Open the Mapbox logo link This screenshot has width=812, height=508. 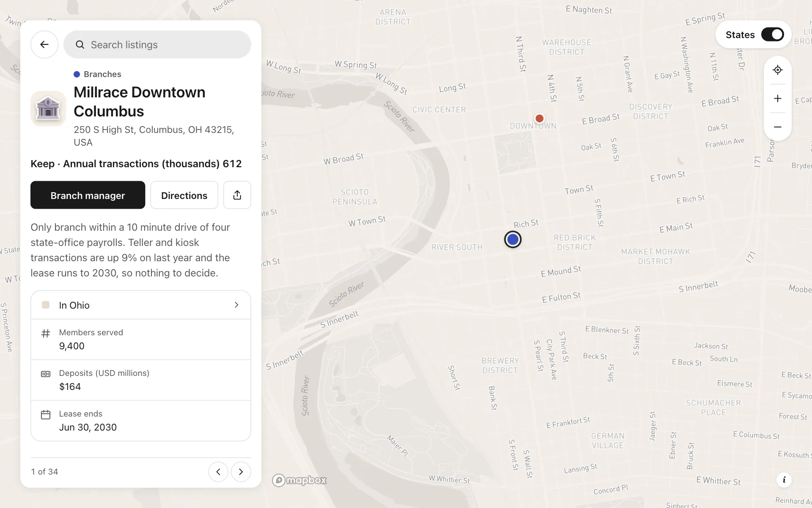coord(299,480)
